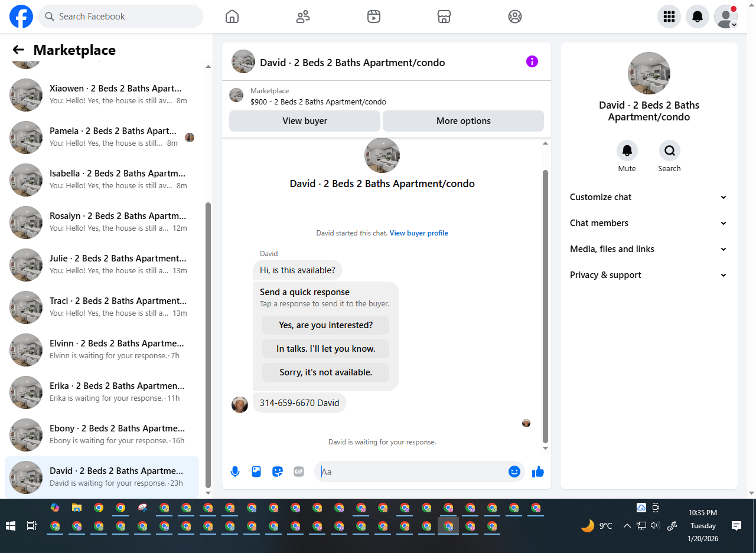
Task: Click the volume speaker icon in system tray
Action: (654, 526)
